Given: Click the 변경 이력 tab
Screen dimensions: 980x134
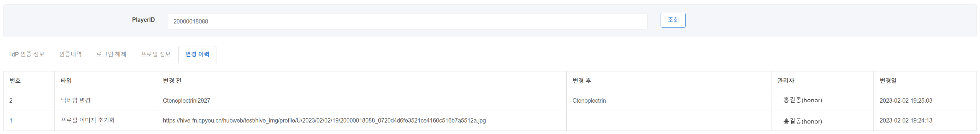Looking at the screenshot, I should click(197, 54).
